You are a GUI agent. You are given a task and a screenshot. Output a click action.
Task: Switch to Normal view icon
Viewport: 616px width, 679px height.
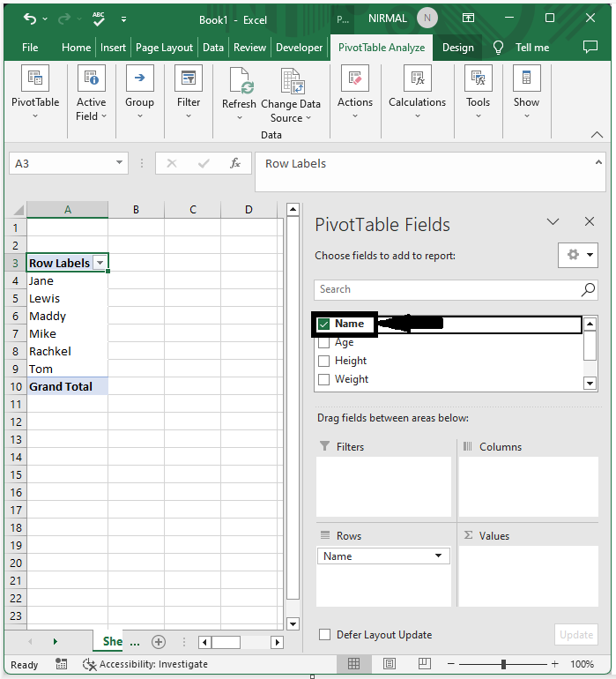click(353, 663)
